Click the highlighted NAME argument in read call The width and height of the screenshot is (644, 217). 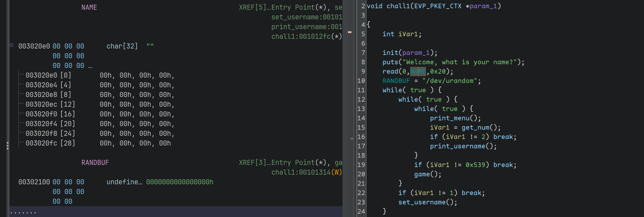point(418,71)
